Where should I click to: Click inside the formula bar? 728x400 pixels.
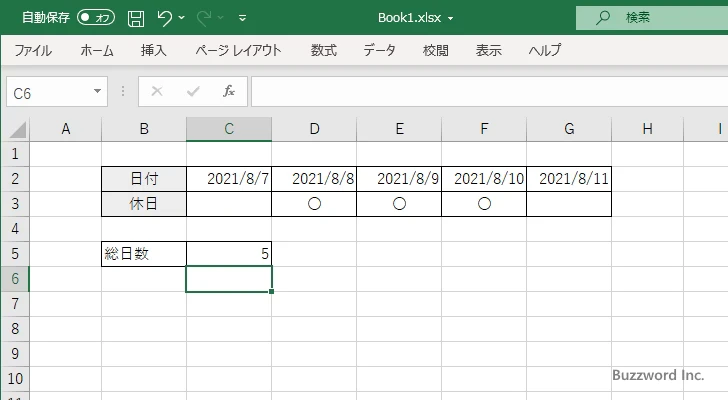(489, 91)
